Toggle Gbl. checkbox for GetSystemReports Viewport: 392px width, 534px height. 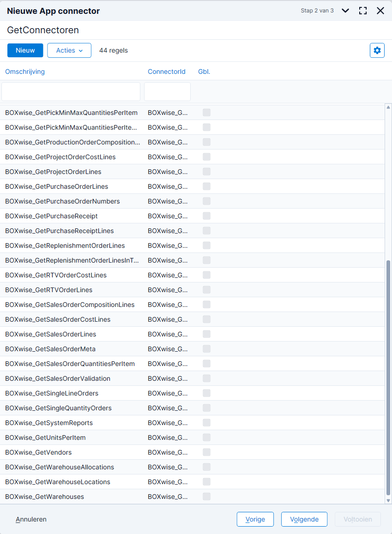tap(206, 423)
